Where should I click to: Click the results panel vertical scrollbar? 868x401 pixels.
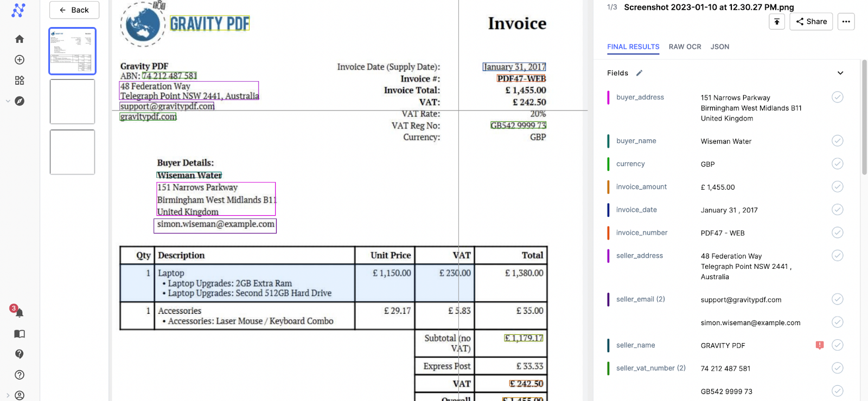tap(864, 117)
